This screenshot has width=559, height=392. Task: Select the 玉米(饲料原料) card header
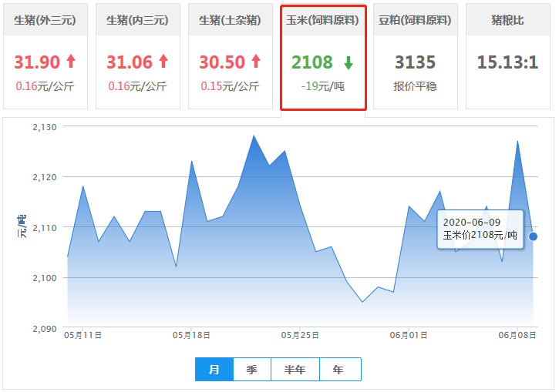pyautogui.click(x=322, y=20)
